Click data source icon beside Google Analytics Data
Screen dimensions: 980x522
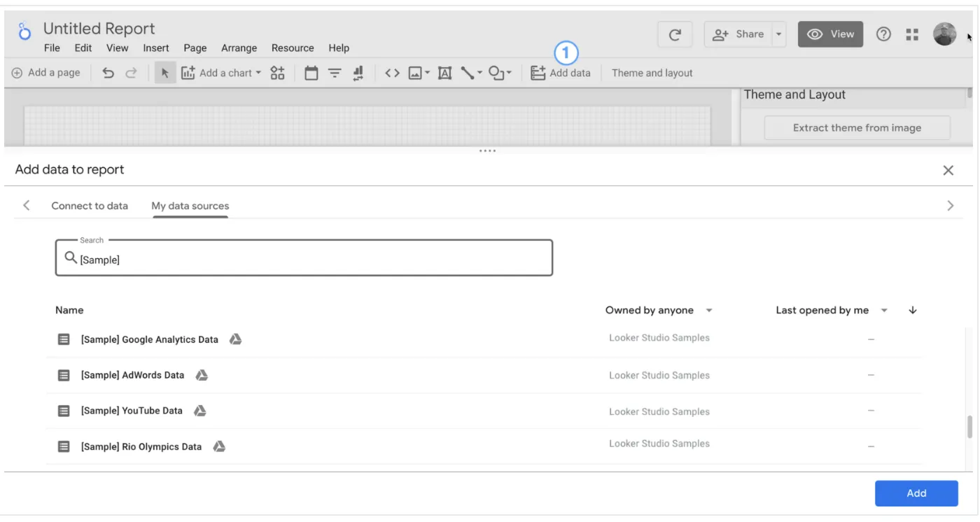pos(64,339)
